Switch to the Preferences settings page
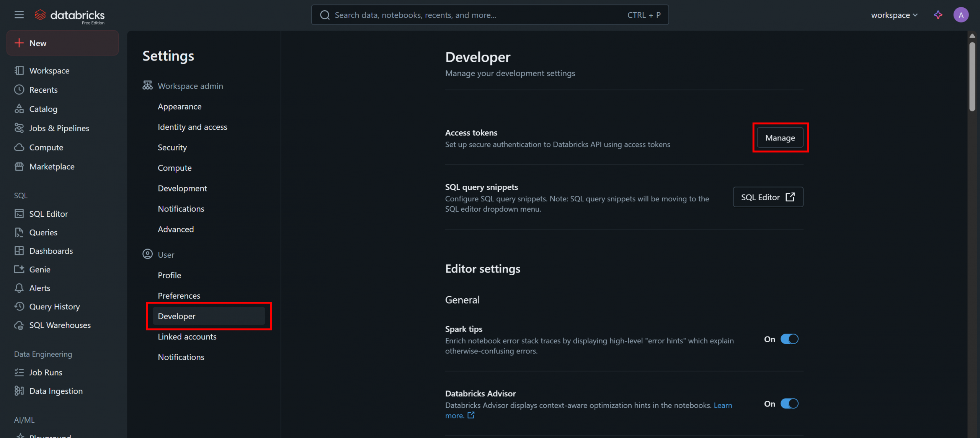980x438 pixels. pos(179,295)
